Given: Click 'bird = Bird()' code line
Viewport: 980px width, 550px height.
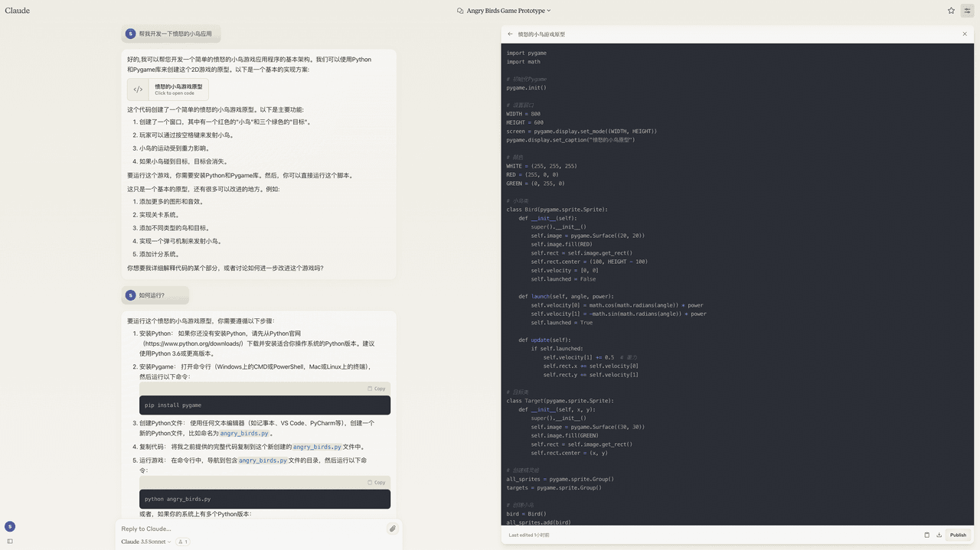Looking at the screenshot, I should pos(527,514).
